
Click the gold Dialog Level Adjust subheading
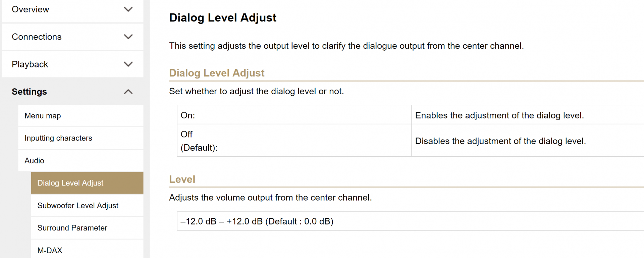[217, 73]
